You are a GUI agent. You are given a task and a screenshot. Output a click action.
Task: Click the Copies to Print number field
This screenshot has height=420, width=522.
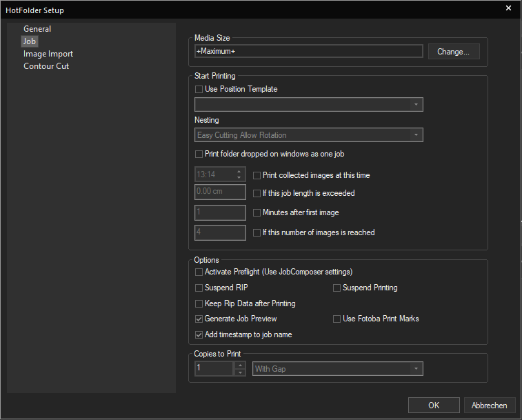pyautogui.click(x=214, y=368)
